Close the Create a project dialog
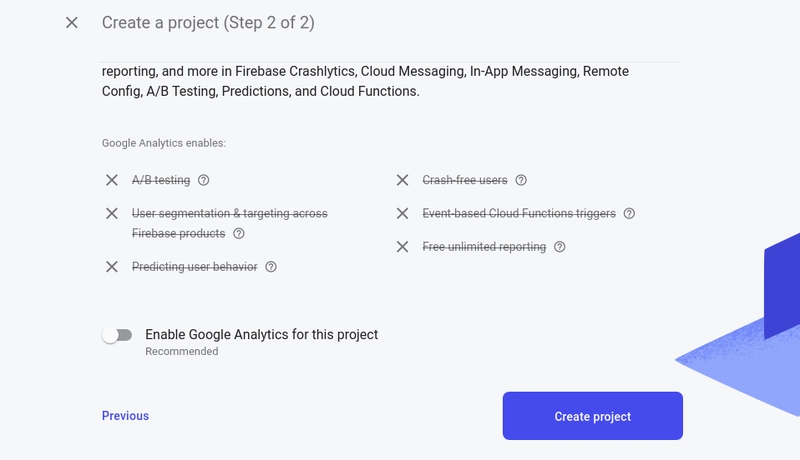The height and width of the screenshot is (460, 800). (71, 22)
